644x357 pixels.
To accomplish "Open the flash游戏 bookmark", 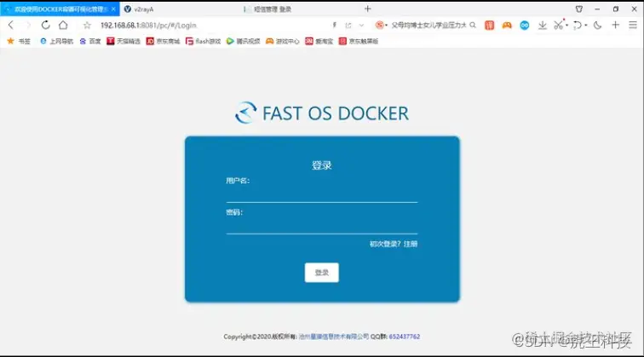I will 204,41.
